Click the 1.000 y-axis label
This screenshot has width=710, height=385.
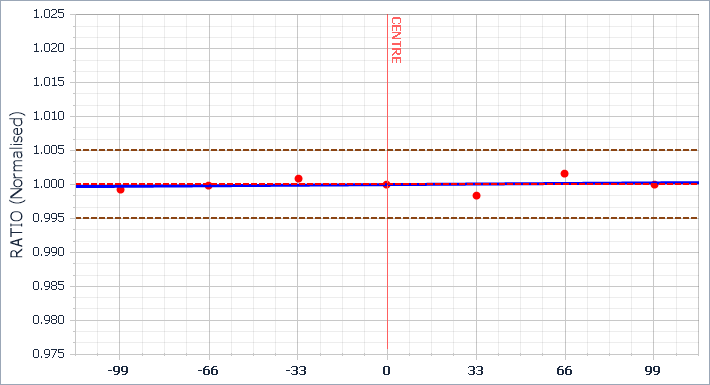tap(48, 184)
